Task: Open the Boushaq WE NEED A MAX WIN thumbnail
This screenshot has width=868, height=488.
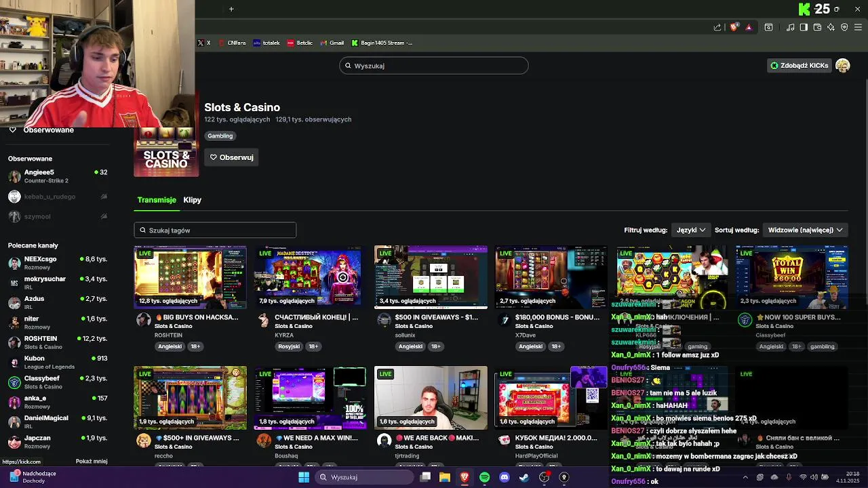Action: 311,398
